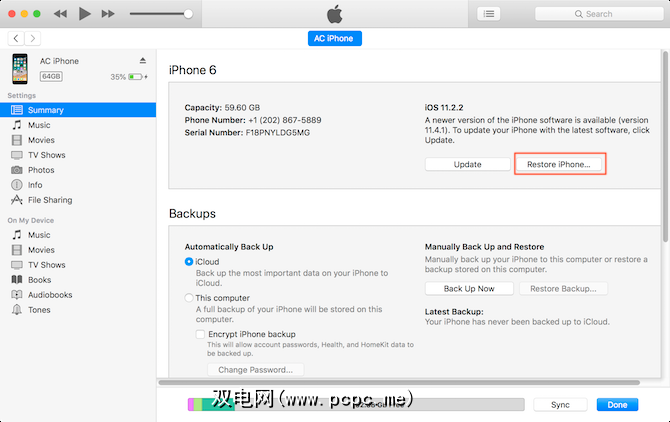Click the rewind playback button
Screen dimensions: 670x422
[60, 14]
